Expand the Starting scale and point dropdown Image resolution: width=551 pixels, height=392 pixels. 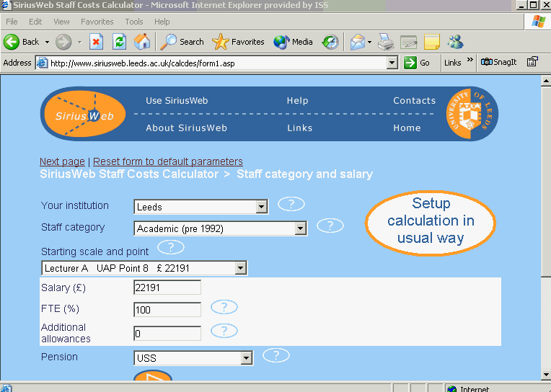[240, 269]
